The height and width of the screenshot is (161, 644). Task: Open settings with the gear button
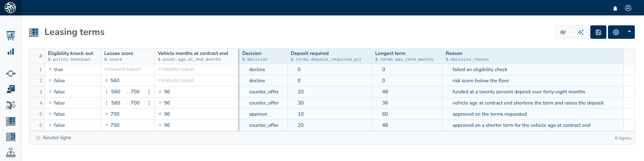pos(616,32)
